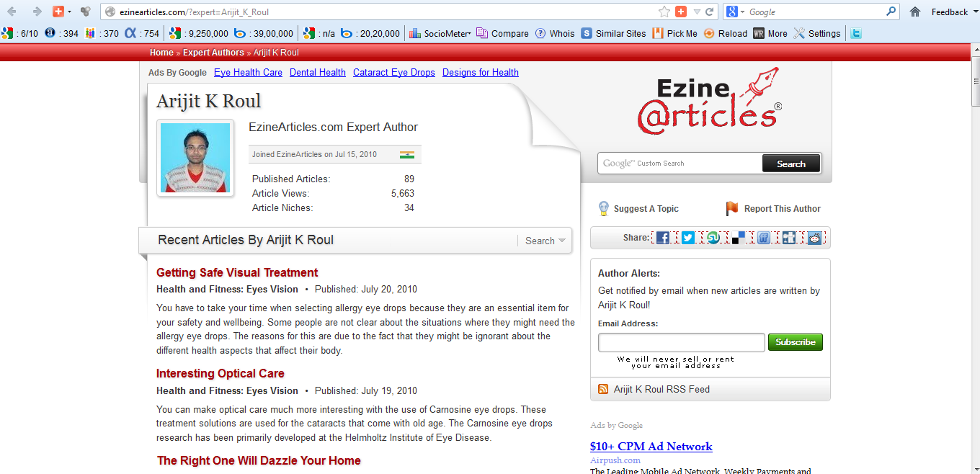980x474 pixels.
Task: Share on StumbleUpon icon
Action: point(713,238)
